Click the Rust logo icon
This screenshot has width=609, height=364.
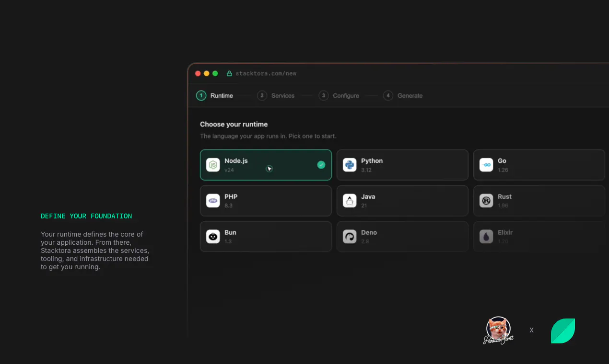[486, 201]
